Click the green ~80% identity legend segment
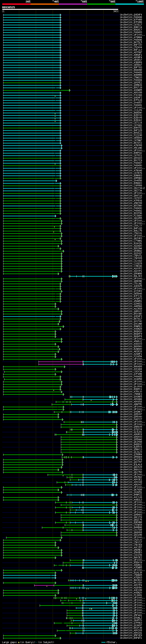The width and height of the screenshot is (146, 644). 101,4
